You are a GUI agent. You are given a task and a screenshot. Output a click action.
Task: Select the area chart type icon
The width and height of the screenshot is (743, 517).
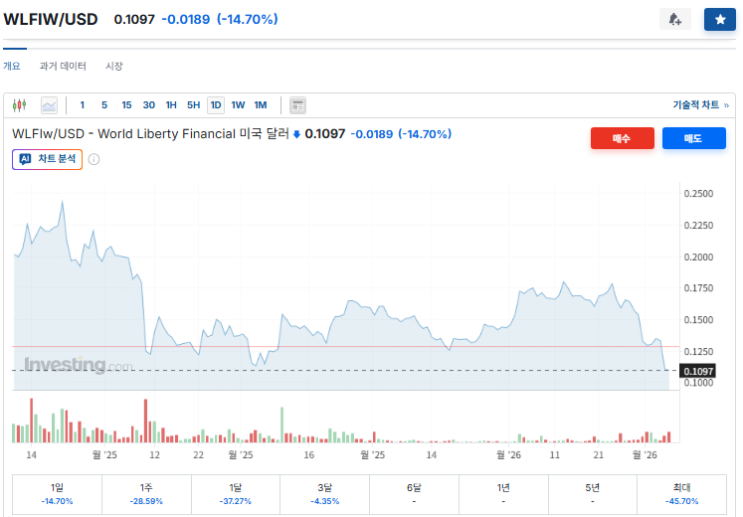[49, 105]
